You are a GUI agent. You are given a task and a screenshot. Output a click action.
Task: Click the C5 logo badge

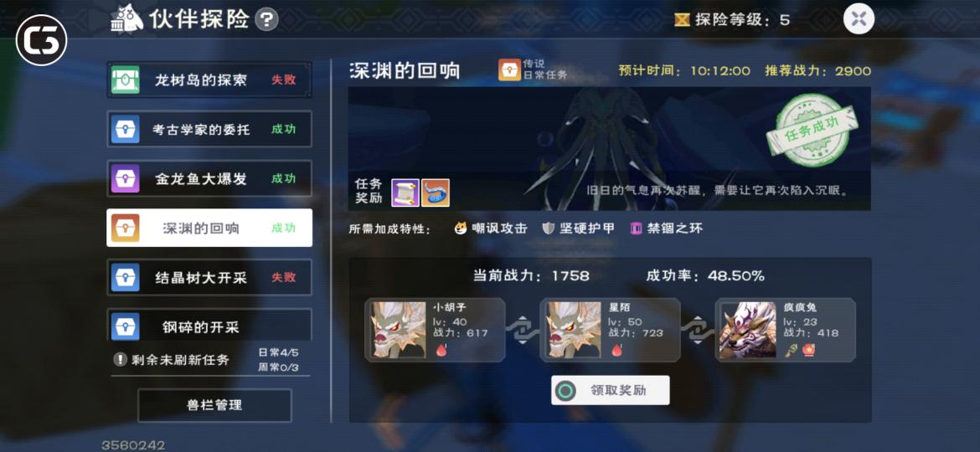pos(41,42)
